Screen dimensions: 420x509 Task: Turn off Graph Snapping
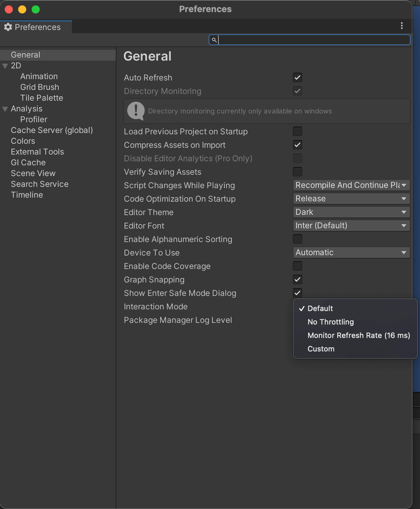[297, 279]
